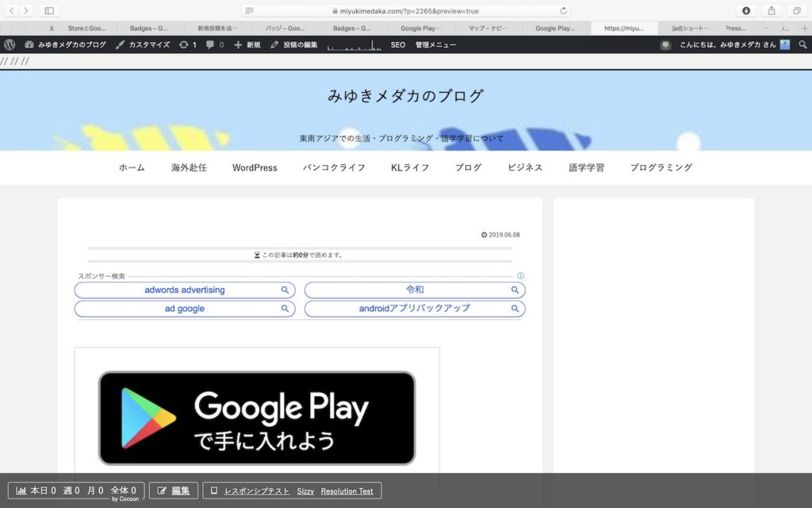
Task: Open the 海外赴任 category
Action: pos(189,167)
